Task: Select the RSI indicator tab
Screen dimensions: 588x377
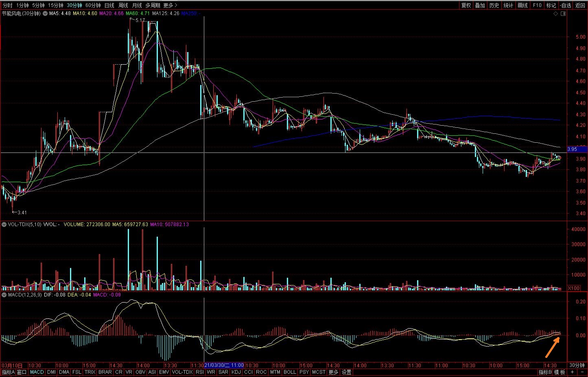Action: click(200, 372)
